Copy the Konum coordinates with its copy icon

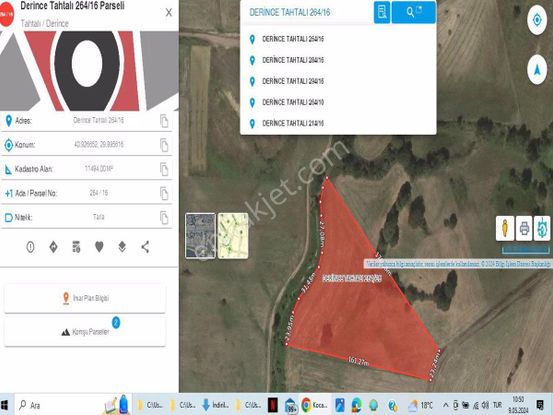pyautogui.click(x=164, y=145)
